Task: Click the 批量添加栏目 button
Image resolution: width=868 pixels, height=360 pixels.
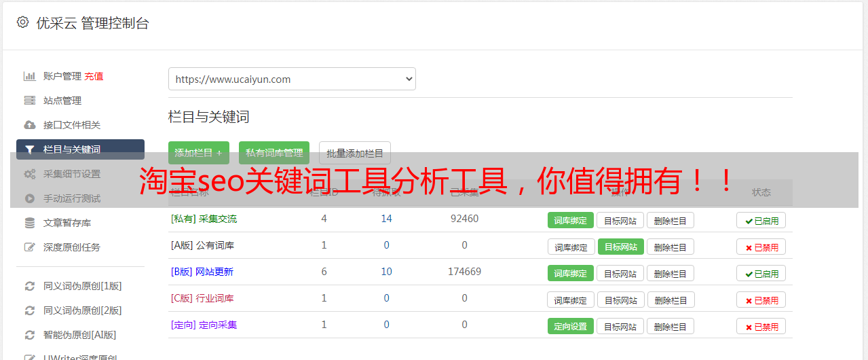Action: (355, 153)
